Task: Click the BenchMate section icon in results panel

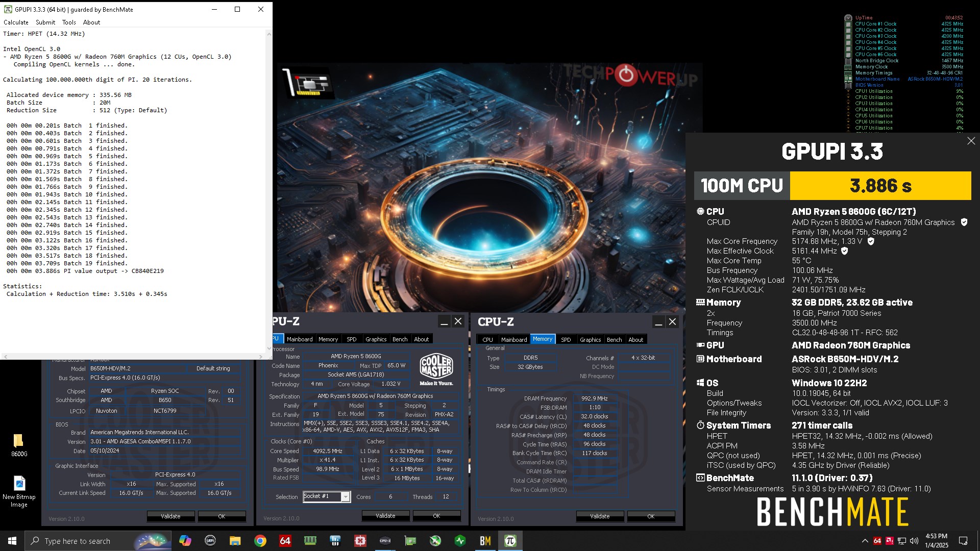Action: 700,478
